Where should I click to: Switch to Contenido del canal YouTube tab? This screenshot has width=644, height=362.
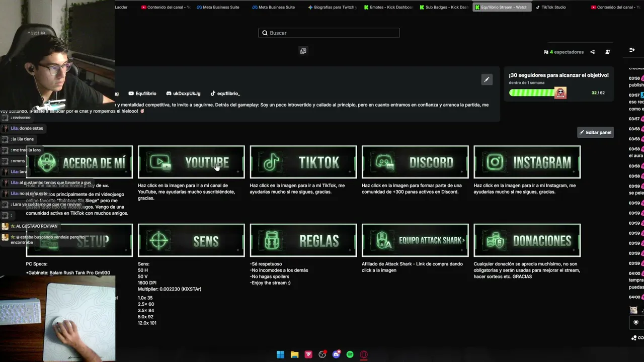(x=166, y=7)
